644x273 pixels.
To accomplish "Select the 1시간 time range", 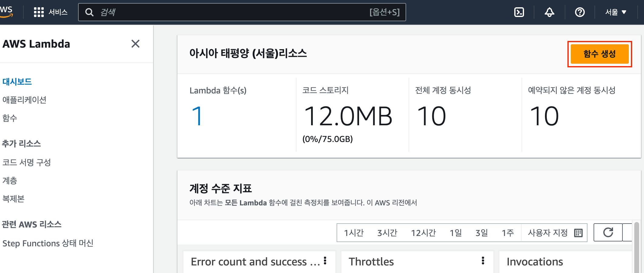I will coord(354,233).
